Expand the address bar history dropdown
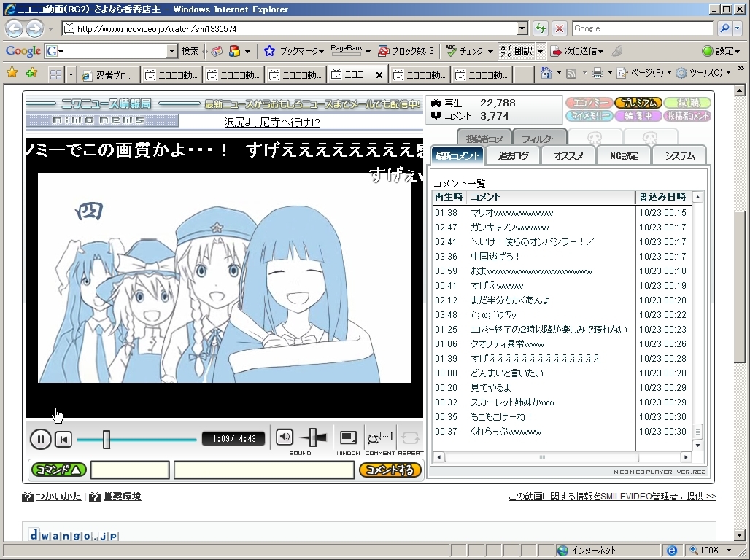The width and height of the screenshot is (750, 560). (522, 28)
